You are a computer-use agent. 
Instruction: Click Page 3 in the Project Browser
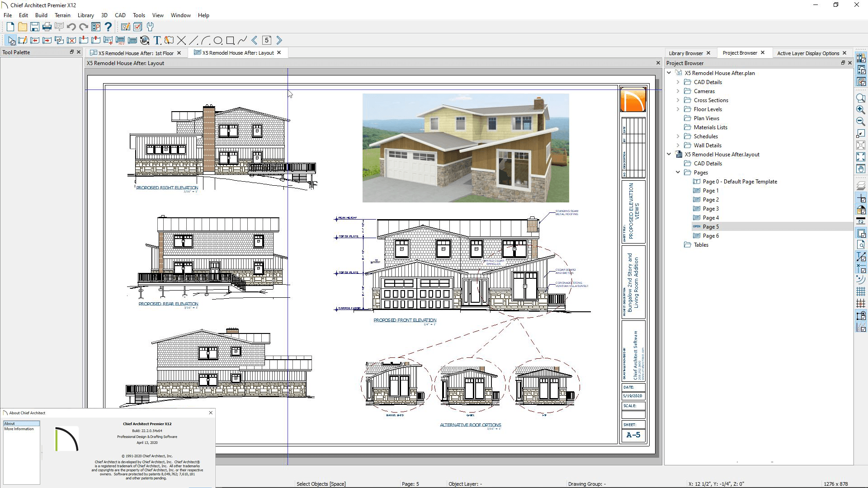pos(710,209)
